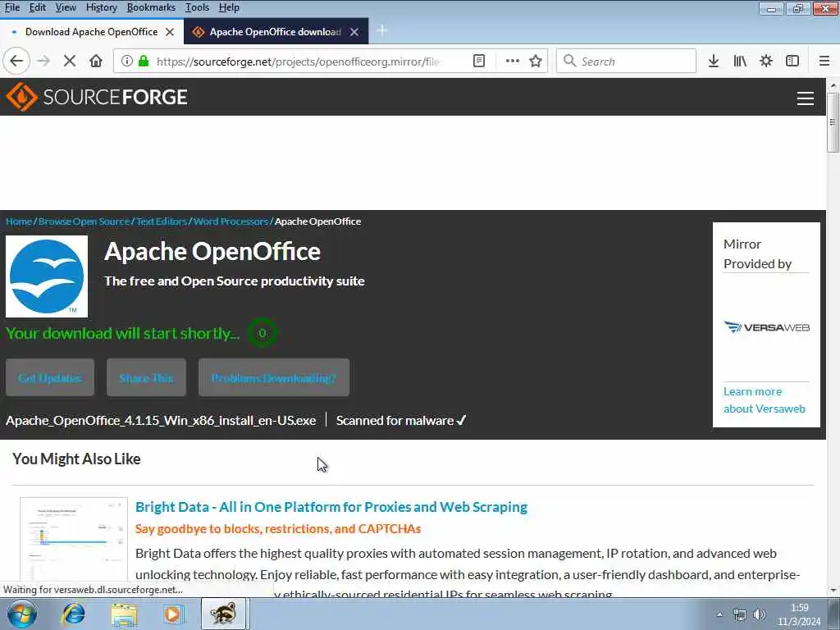The image size is (840, 630).
Task: Open the Text Editors breadcrumb link
Action: click(162, 221)
